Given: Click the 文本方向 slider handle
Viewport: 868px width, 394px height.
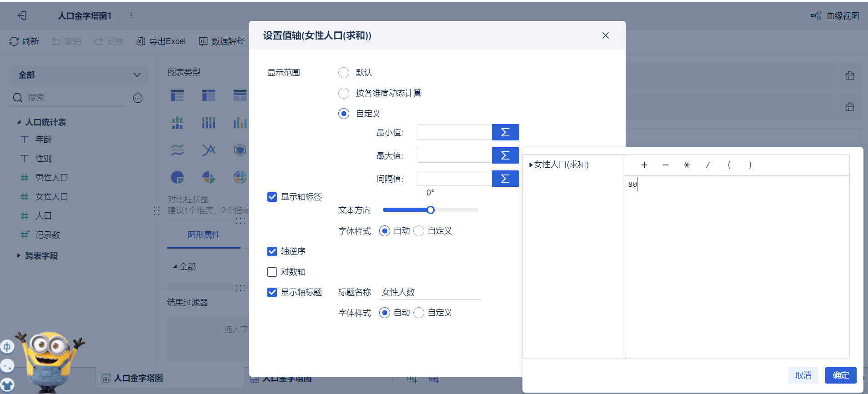Looking at the screenshot, I should (x=431, y=210).
